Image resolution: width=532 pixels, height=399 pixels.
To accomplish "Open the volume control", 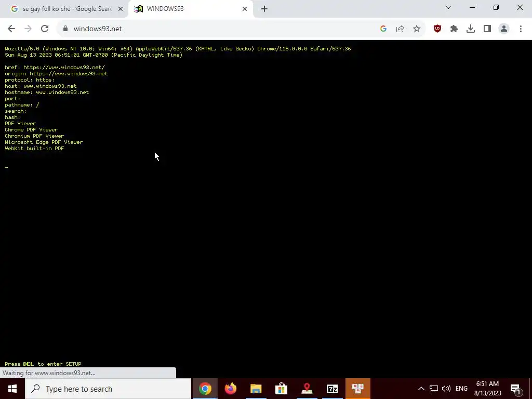I will pyautogui.click(x=446, y=389).
